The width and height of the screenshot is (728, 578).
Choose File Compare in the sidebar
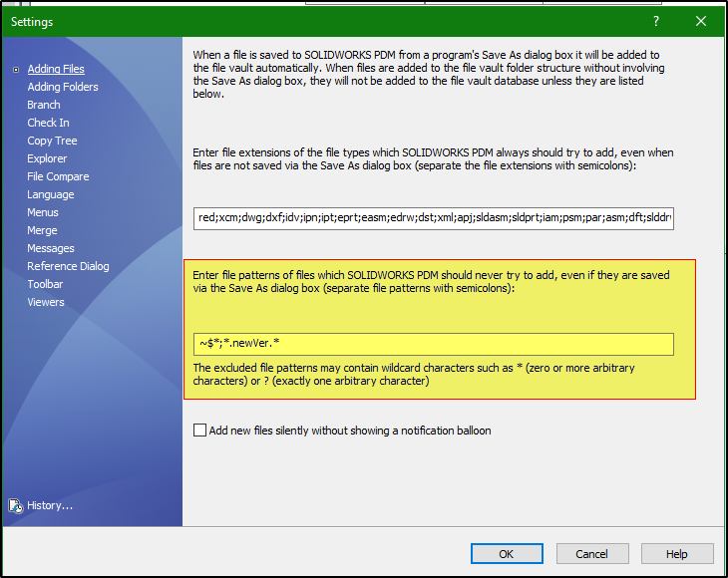click(58, 176)
